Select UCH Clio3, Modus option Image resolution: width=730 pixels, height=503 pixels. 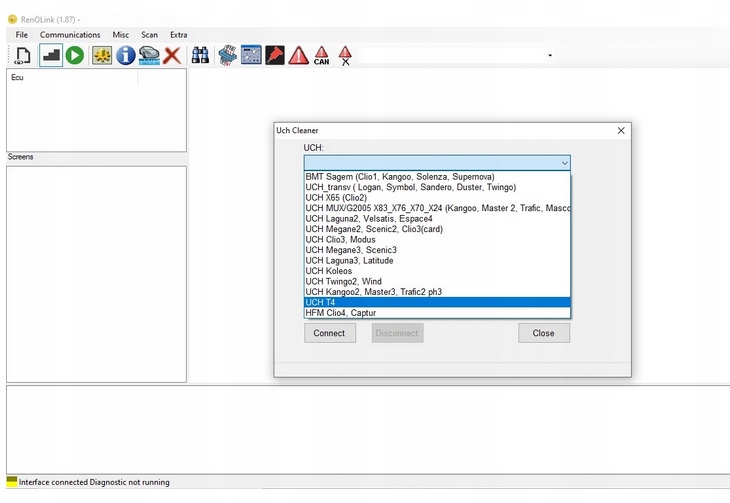pyautogui.click(x=437, y=239)
